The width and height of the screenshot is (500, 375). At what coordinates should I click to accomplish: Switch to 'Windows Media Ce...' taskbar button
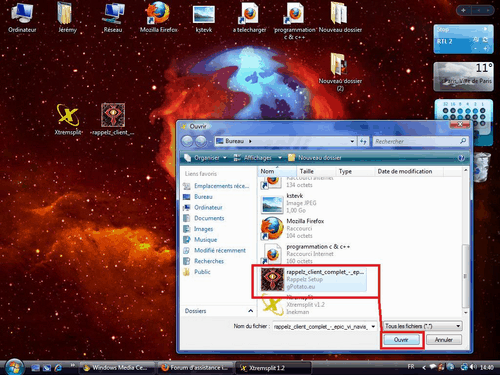tap(118, 367)
